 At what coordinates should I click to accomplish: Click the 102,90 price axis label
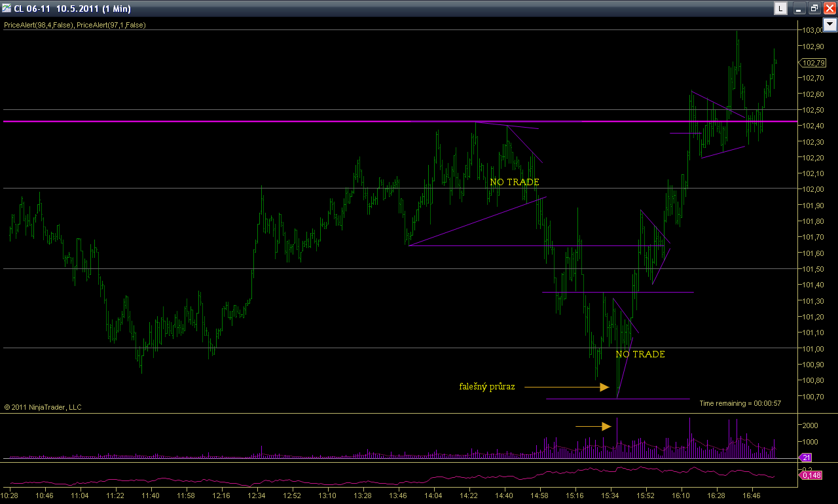(x=813, y=46)
